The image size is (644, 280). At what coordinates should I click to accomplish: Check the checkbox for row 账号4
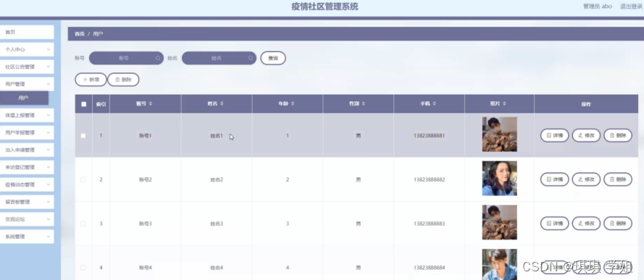[83, 268]
